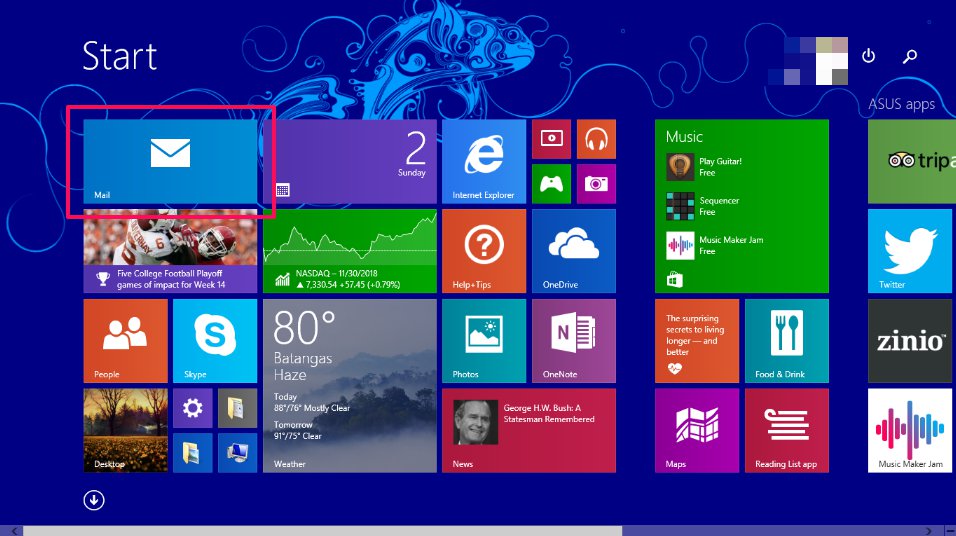
Task: Open the Music headphones tile
Action: click(x=596, y=139)
